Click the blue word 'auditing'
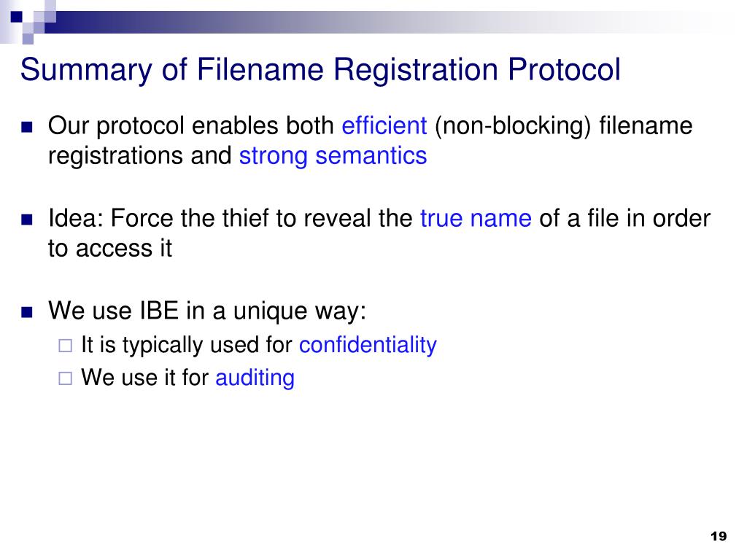 click(x=255, y=378)
